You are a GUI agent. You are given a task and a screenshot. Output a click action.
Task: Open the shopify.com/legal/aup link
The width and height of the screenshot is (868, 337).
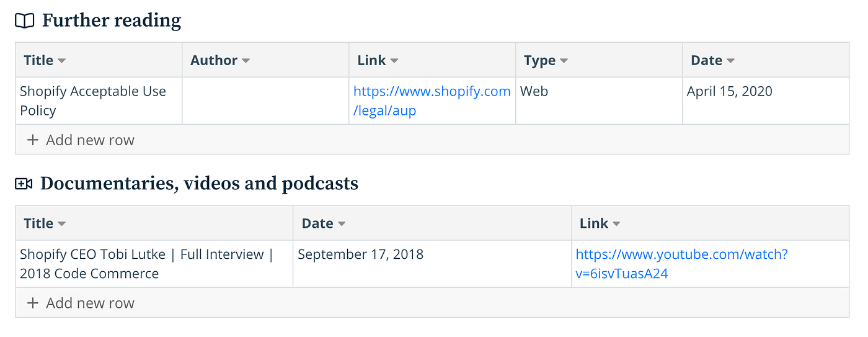coord(432,101)
